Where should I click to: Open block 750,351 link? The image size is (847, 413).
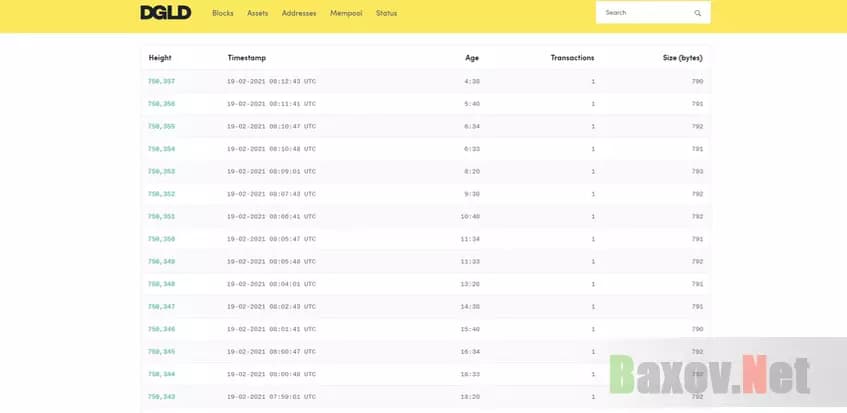161,216
